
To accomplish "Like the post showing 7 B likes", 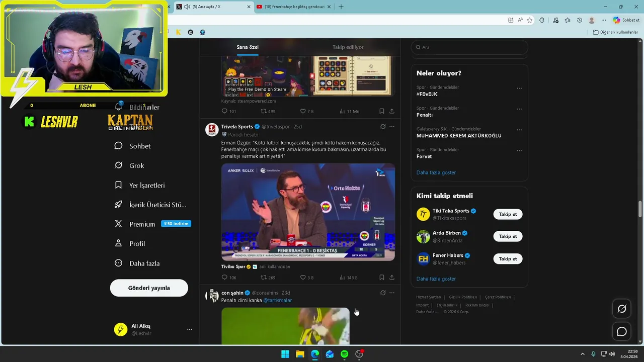I will 306,111.
